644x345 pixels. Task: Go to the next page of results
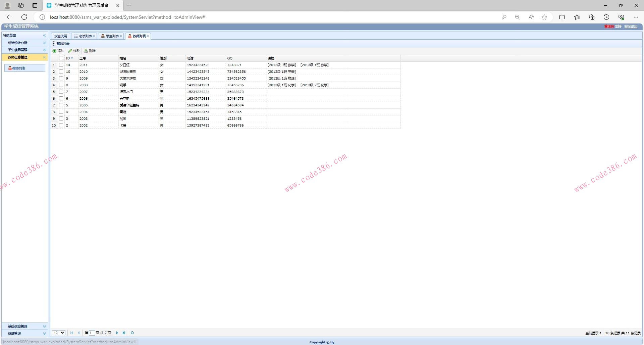pos(117,333)
